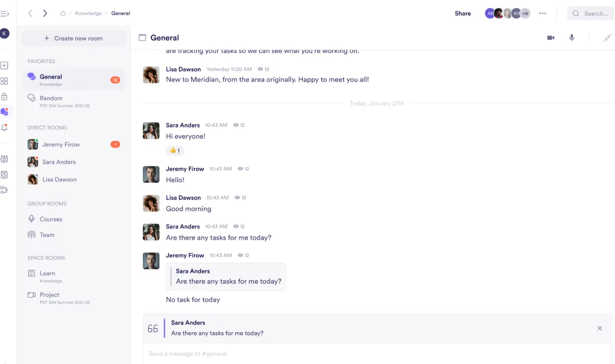Open the Random room

pos(51,98)
